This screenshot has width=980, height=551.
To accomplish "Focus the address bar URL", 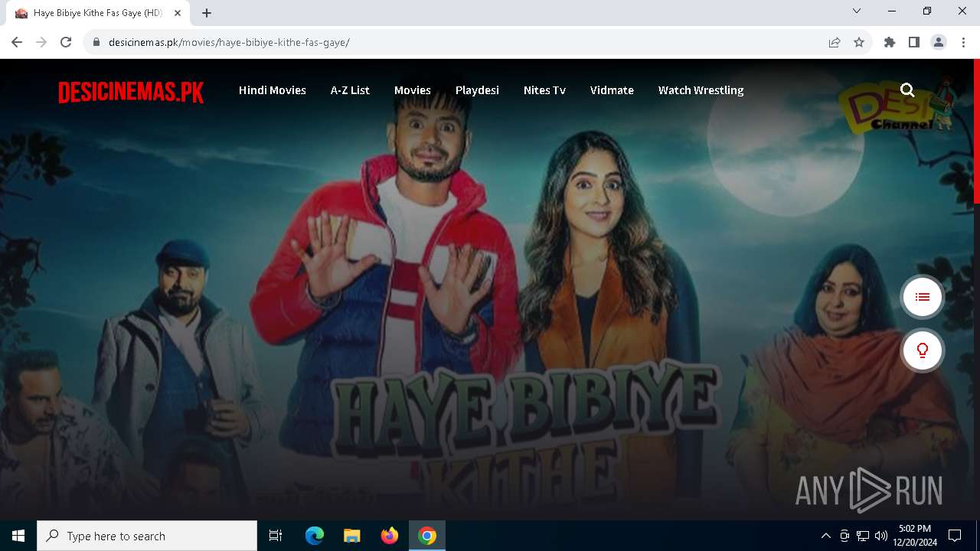I will (229, 42).
